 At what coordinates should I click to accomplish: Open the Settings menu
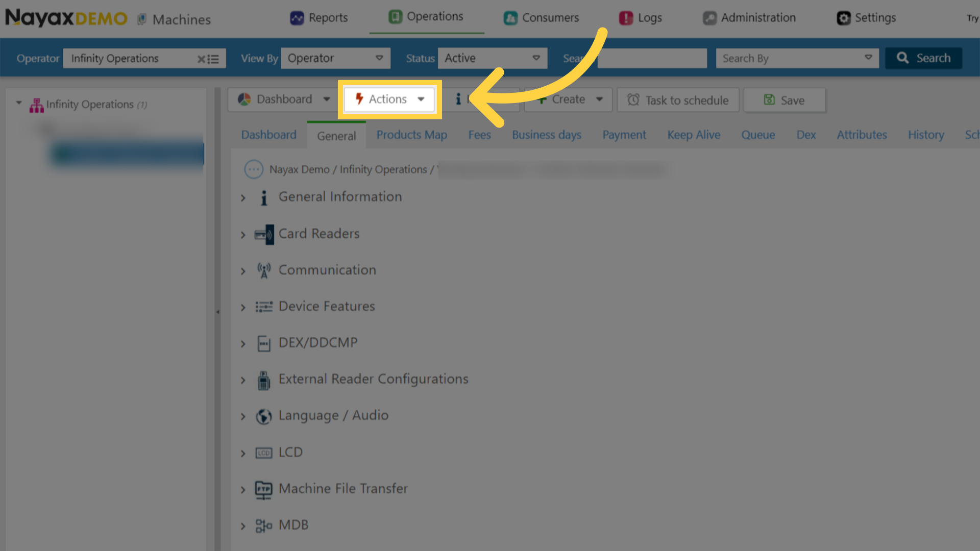pos(866,18)
